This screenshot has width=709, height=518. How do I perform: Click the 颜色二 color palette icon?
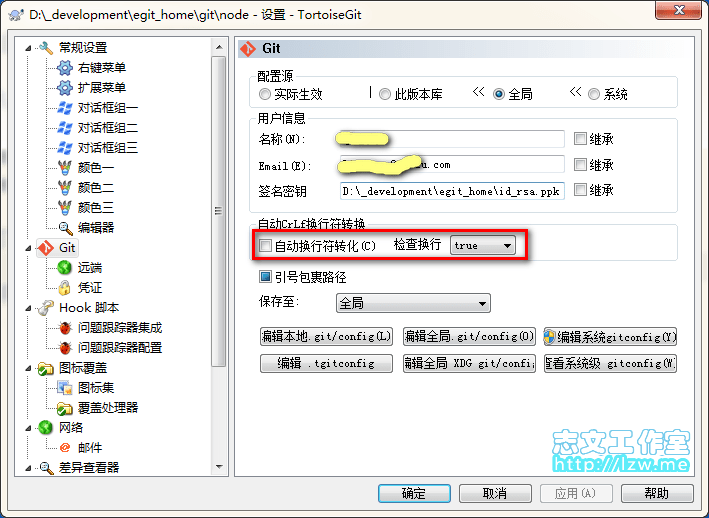65,187
